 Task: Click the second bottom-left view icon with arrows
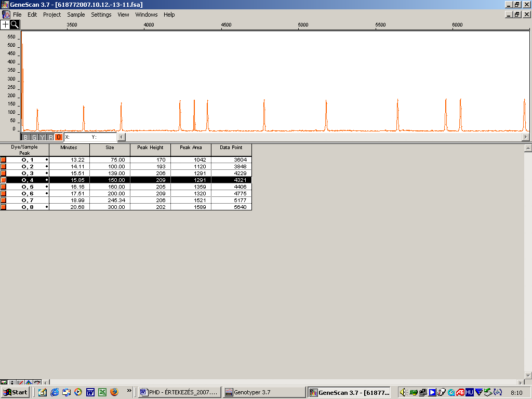click(x=12, y=383)
